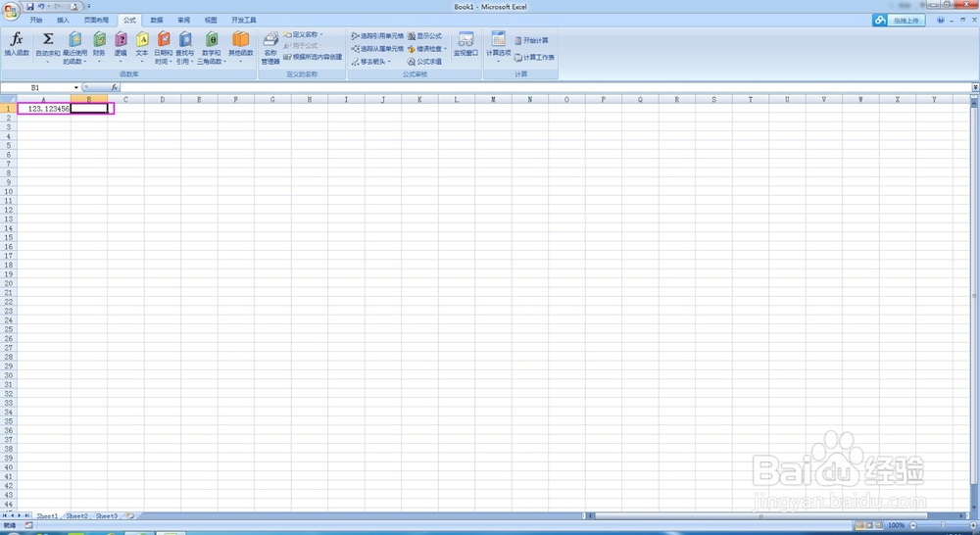Select column D header
Screen dimensions: 980x535
coord(163,99)
